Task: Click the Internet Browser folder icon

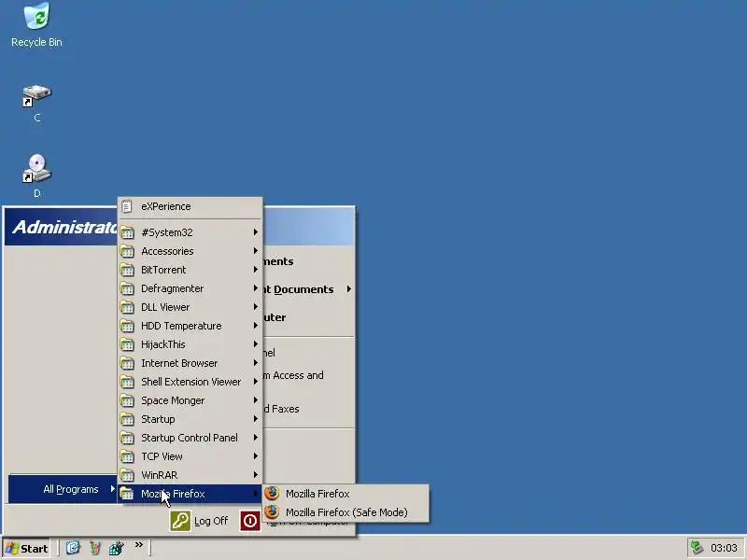Action: pos(127,363)
